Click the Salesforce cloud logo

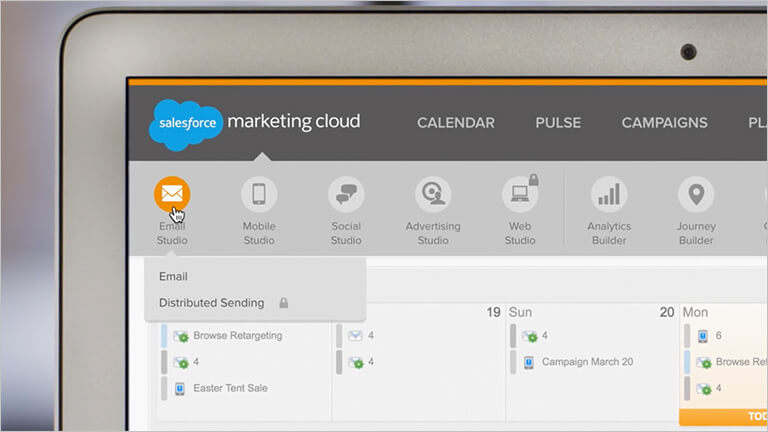click(185, 125)
